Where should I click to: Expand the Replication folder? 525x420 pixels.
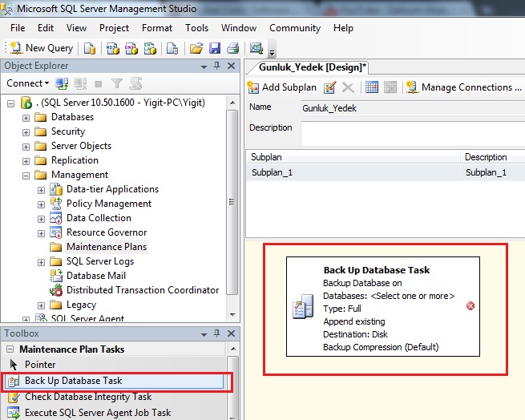tap(26, 161)
